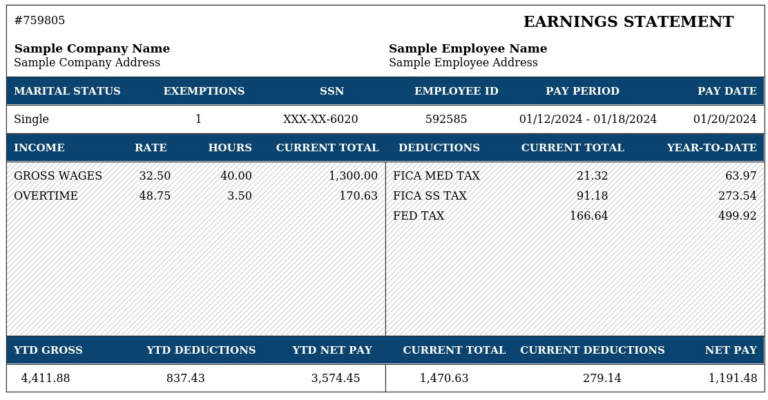Select FED TAX current amount 166.64

click(589, 216)
